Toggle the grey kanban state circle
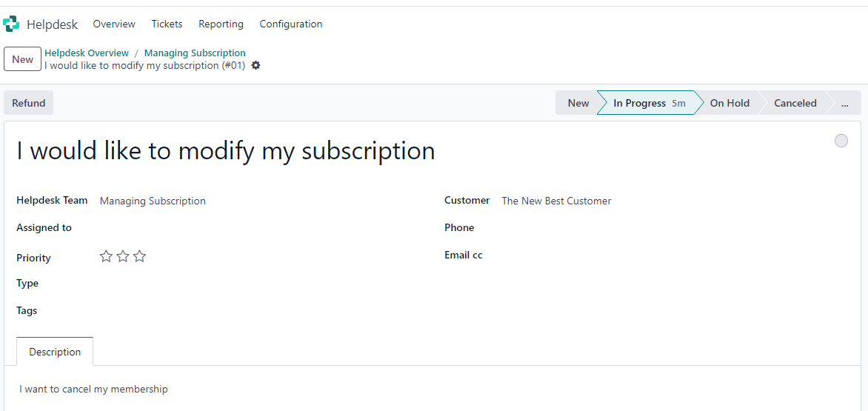The width and height of the screenshot is (868, 411). 841,141
